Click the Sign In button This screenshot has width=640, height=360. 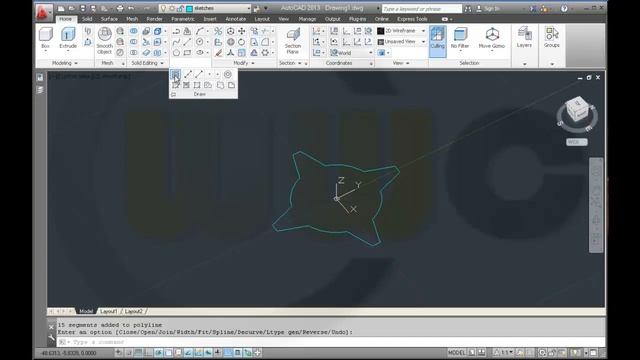tap(488, 9)
